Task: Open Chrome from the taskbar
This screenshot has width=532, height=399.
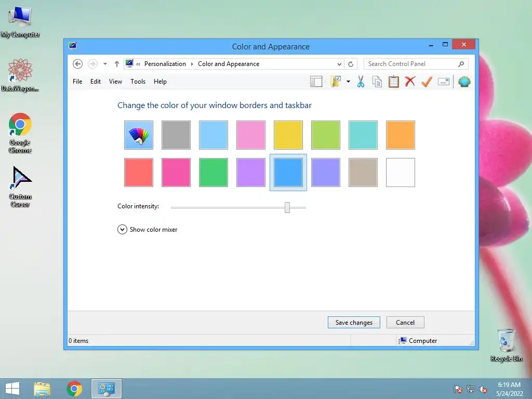Action: [x=74, y=389]
